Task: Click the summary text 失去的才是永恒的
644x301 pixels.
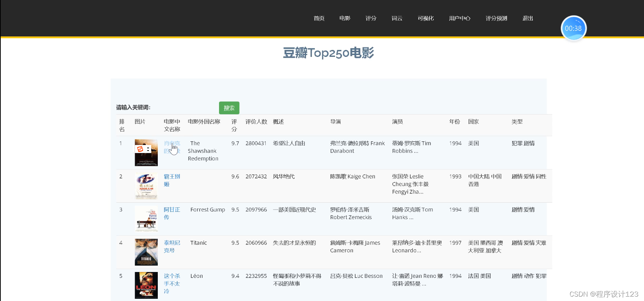Action: 294,243
